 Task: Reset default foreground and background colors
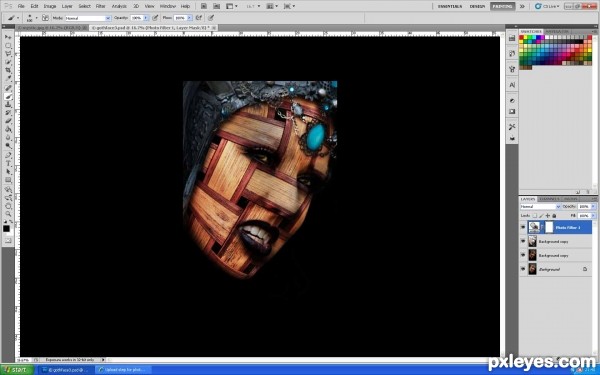click(5, 222)
